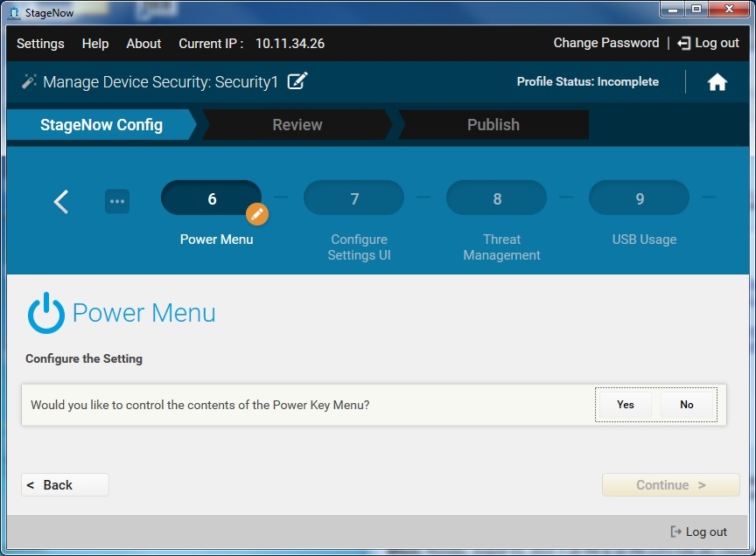The width and height of the screenshot is (756, 556).
Task: Select Yes to control Power Key Menu
Action: point(625,405)
